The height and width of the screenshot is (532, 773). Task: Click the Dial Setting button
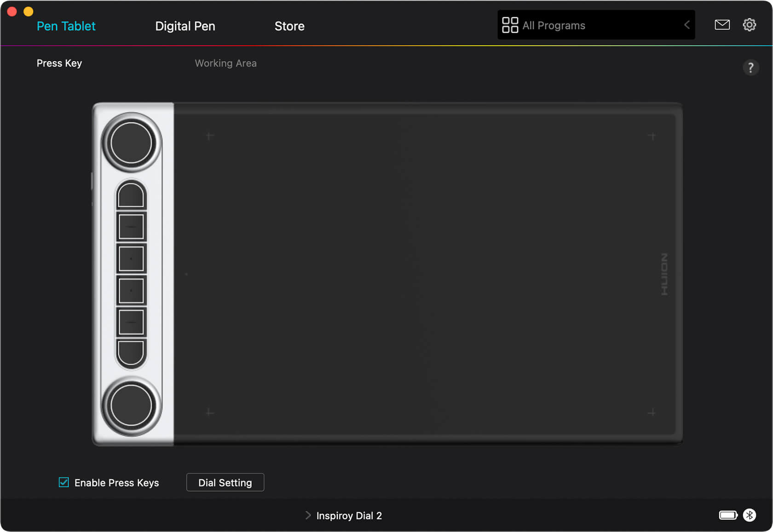coord(225,482)
